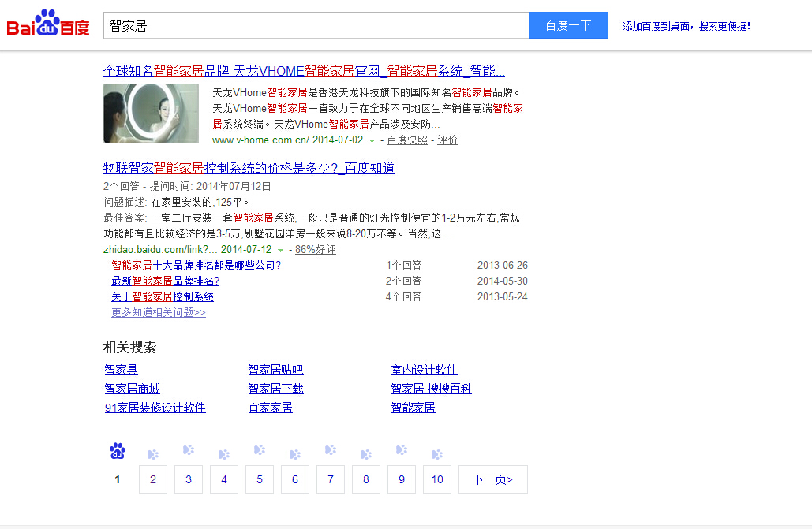Screen dimensions: 812x529
Task: Go to results page 5
Action: (260, 479)
